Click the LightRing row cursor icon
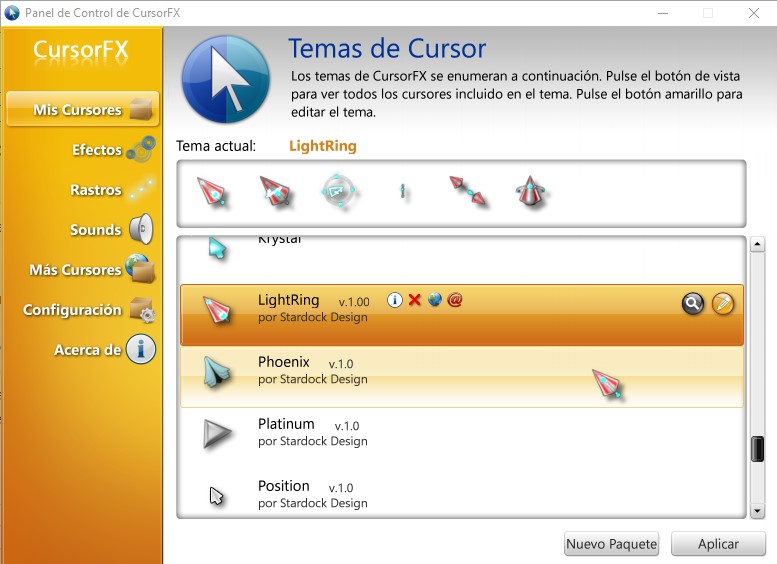 click(x=218, y=310)
